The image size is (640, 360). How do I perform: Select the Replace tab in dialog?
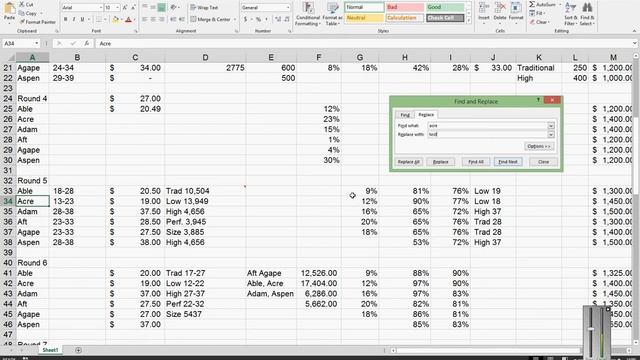click(x=426, y=115)
